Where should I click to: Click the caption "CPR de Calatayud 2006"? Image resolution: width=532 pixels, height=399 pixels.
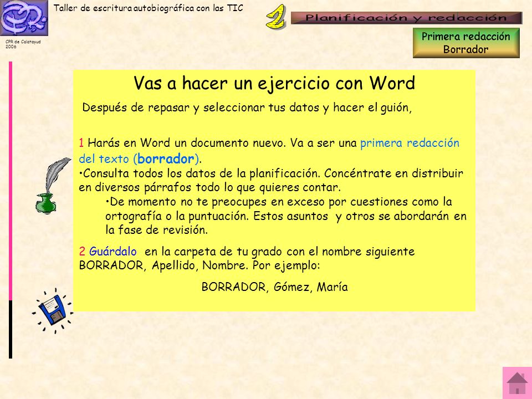point(23,44)
